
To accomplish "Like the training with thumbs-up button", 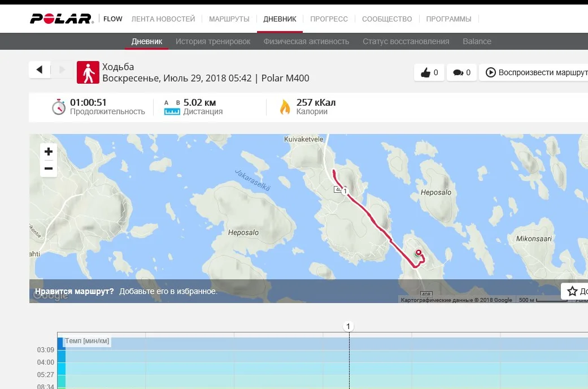I will 429,72.
